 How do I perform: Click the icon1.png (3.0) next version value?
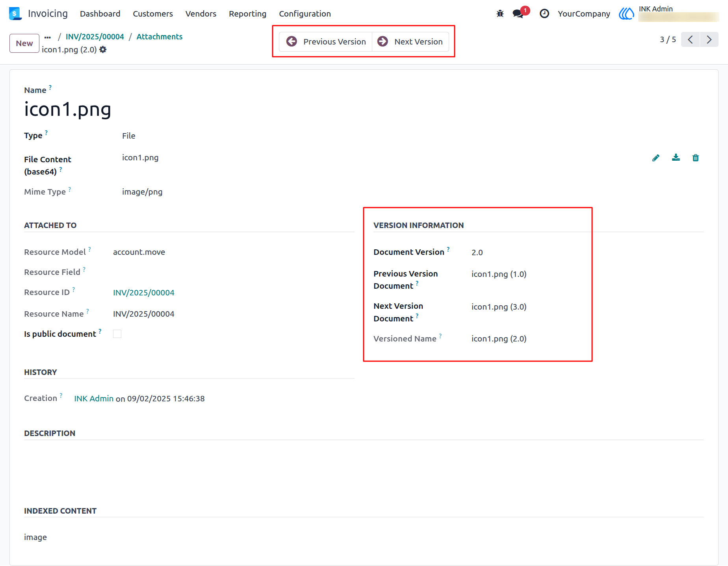pos(499,307)
